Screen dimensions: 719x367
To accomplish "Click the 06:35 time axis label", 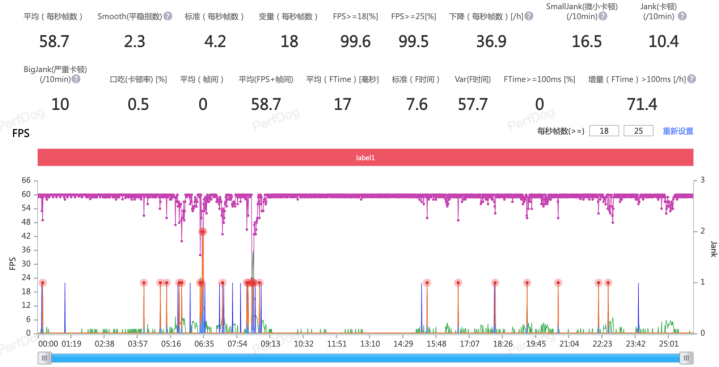I will pyautogui.click(x=204, y=344).
